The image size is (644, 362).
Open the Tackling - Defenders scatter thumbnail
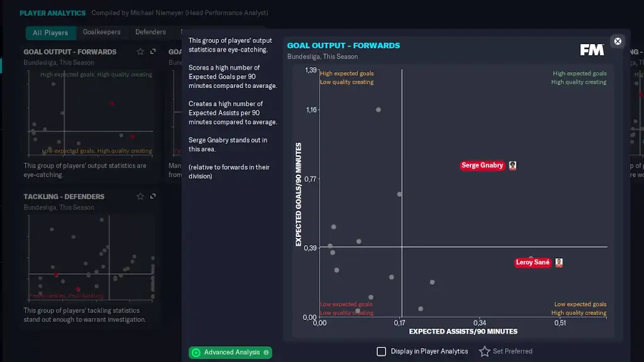pyautogui.click(x=89, y=258)
